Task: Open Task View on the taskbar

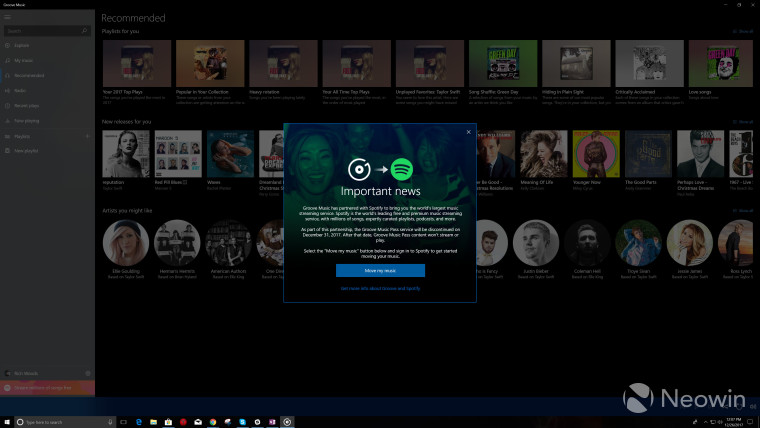Action: pyautogui.click(x=124, y=422)
